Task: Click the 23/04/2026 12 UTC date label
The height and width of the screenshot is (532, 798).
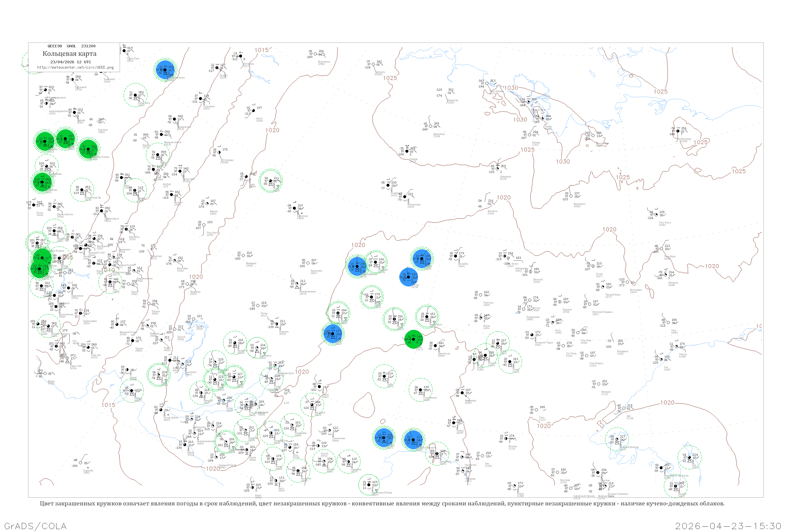Action: point(70,62)
